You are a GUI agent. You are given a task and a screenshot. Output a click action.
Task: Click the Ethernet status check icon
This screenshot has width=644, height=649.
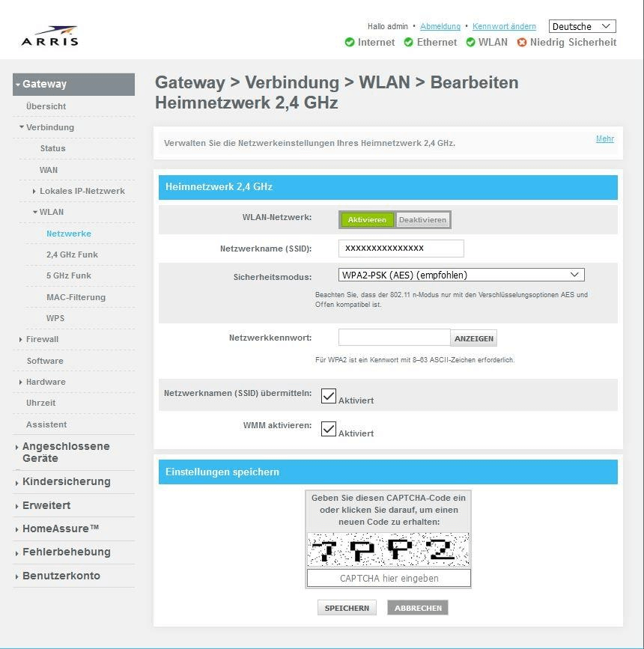(x=408, y=43)
